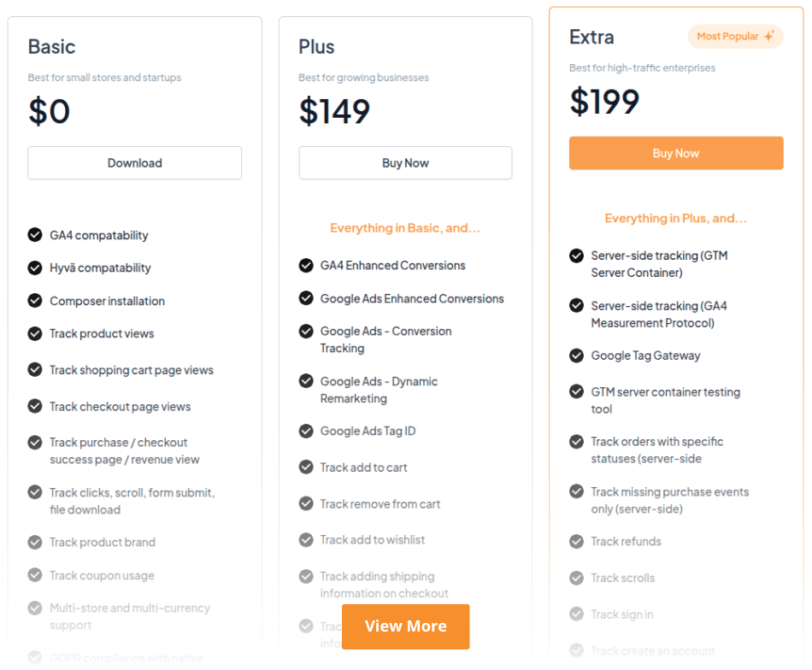The height and width of the screenshot is (670, 812).
Task: Toggle the grayed checkmark beside Track coupon usage
Action: tap(35, 575)
